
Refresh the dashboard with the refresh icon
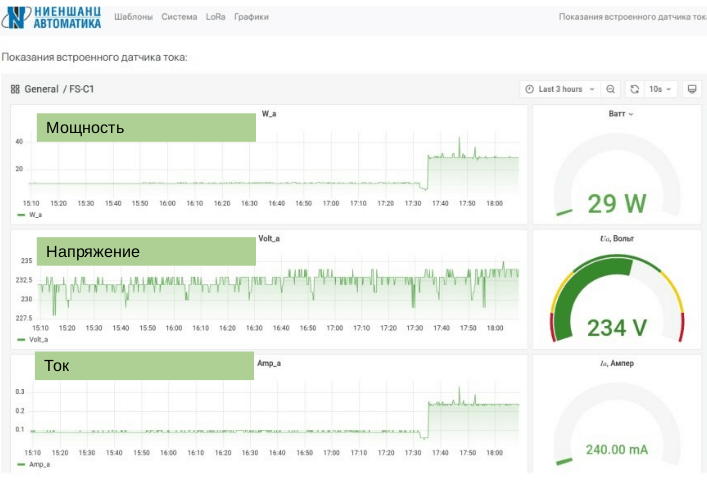(x=634, y=89)
